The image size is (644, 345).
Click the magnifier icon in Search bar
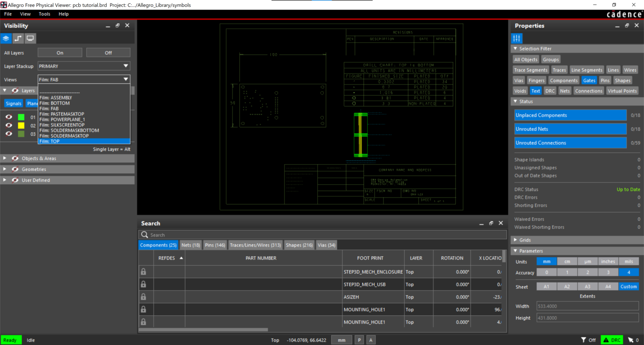pos(145,235)
